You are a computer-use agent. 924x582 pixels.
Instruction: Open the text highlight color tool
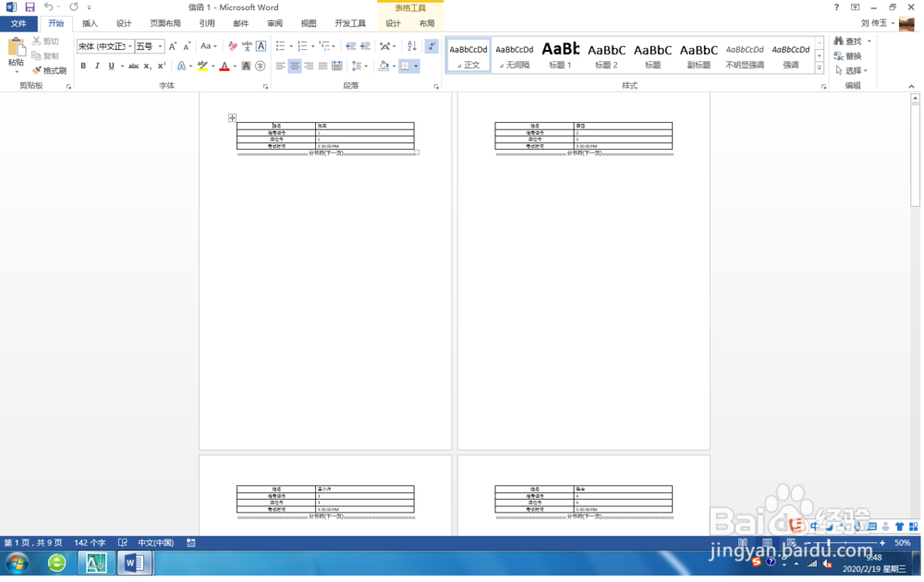pos(202,65)
